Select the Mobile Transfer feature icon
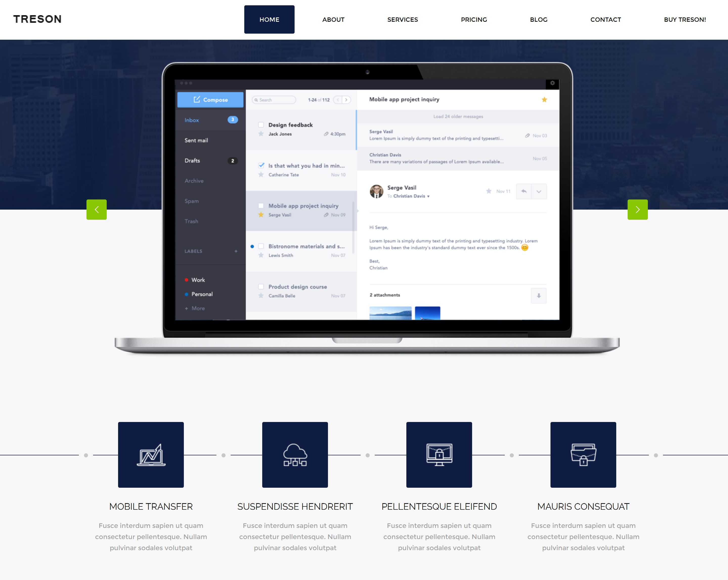This screenshot has height=580, width=728. tap(150, 455)
